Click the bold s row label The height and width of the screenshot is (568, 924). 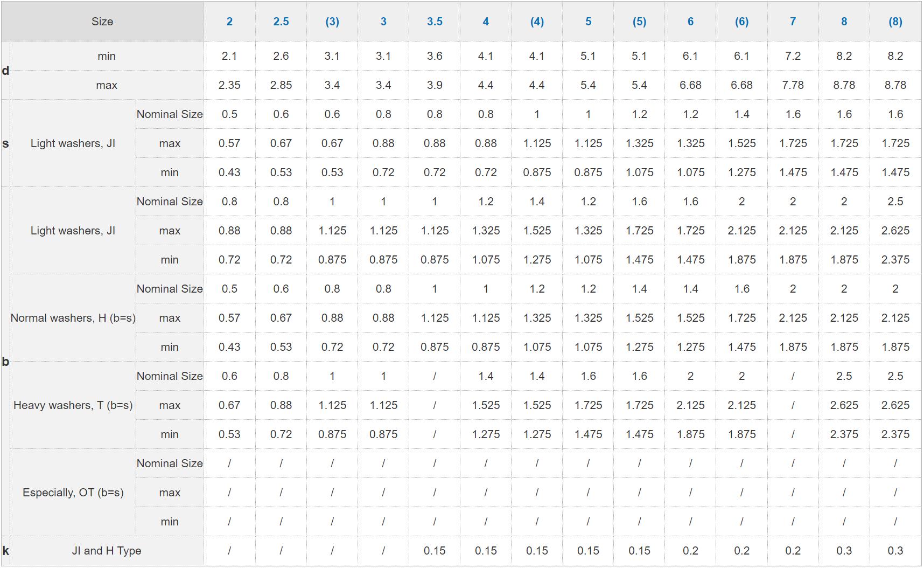pyautogui.click(x=5, y=143)
